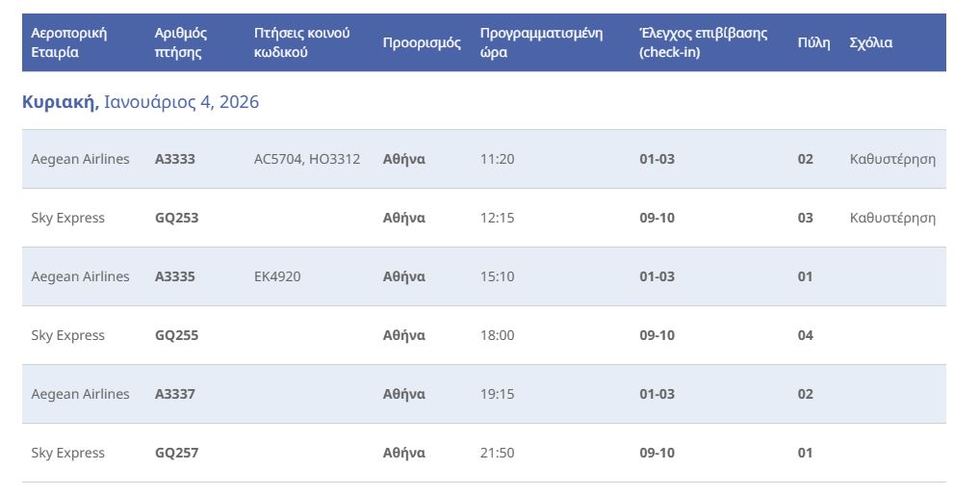980x496 pixels.
Task: Select flight number A3333
Action: [175, 159]
